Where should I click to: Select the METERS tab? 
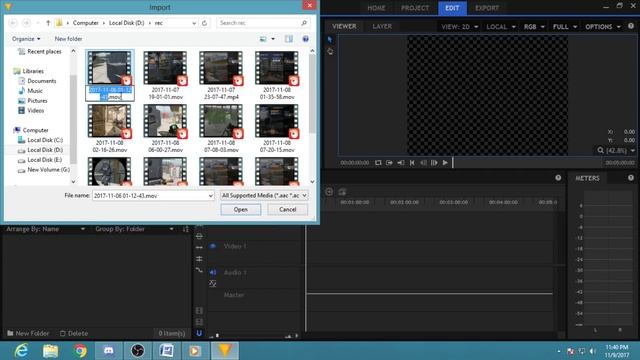point(587,178)
